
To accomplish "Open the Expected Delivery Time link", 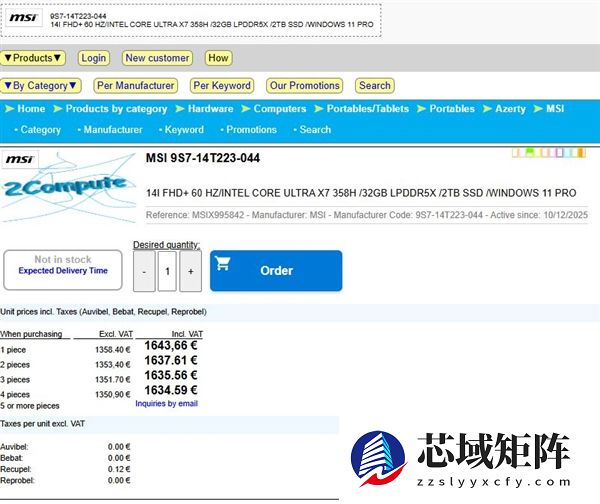I will click(63, 271).
